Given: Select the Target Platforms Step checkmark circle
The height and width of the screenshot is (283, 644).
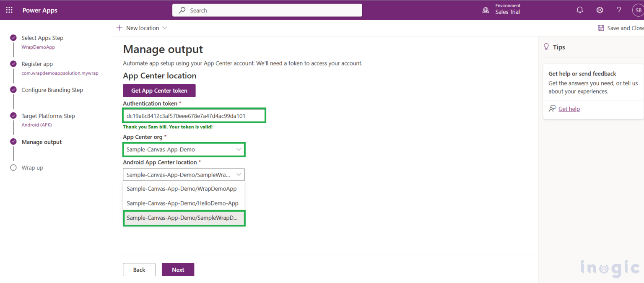Looking at the screenshot, I should (x=13, y=115).
